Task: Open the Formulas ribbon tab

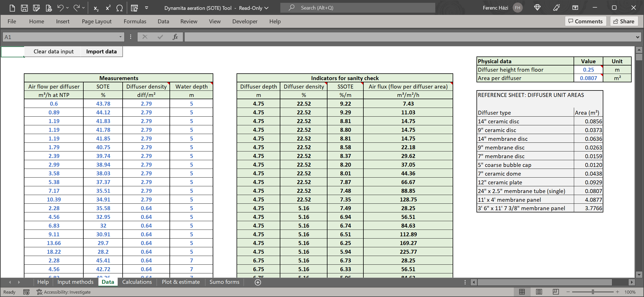Action: (135, 21)
